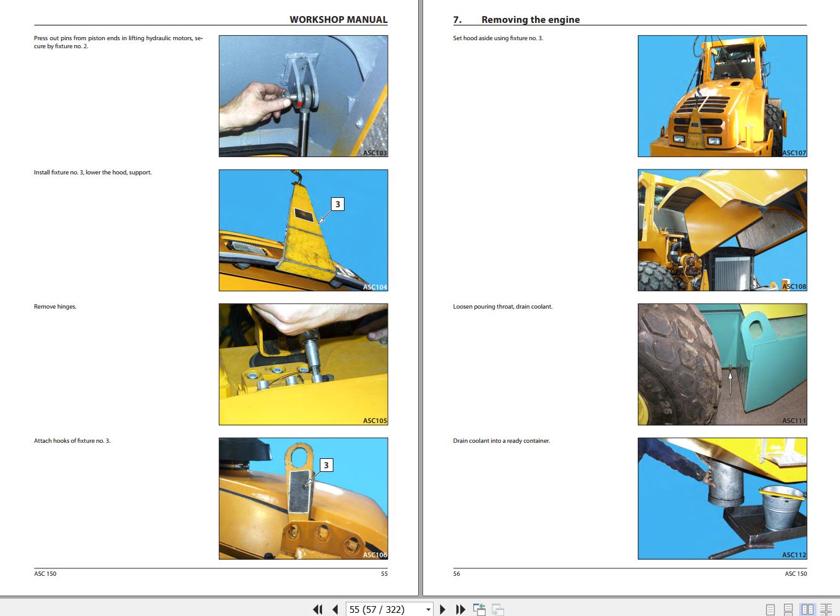The height and width of the screenshot is (616, 840).
Task: Enable continuous scrolling layout
Action: [x=788, y=609]
